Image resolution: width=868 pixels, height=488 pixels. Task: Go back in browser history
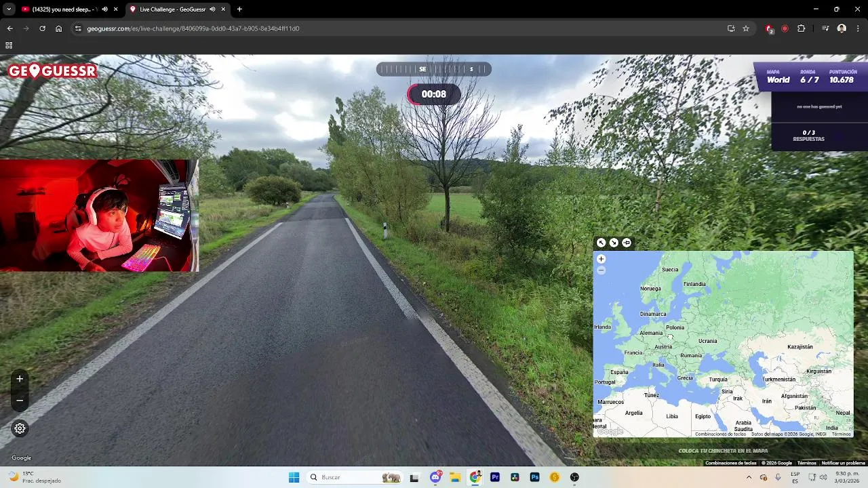(9, 28)
